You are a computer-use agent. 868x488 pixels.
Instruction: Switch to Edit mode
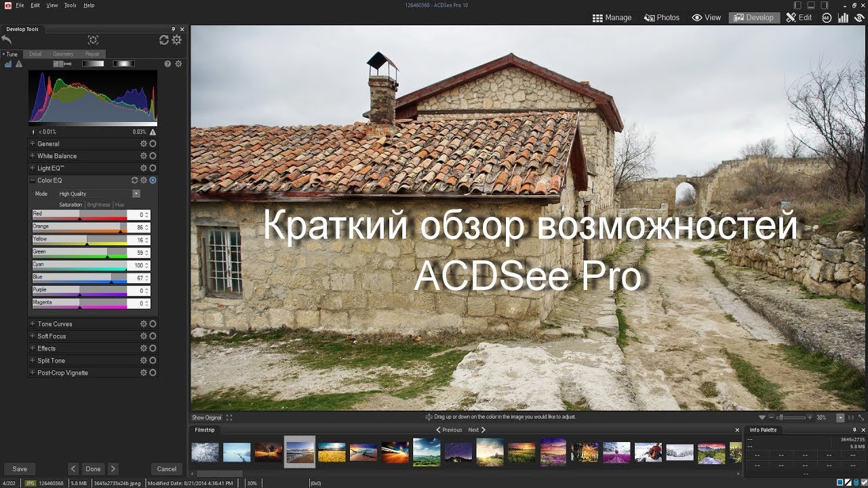click(x=799, y=18)
